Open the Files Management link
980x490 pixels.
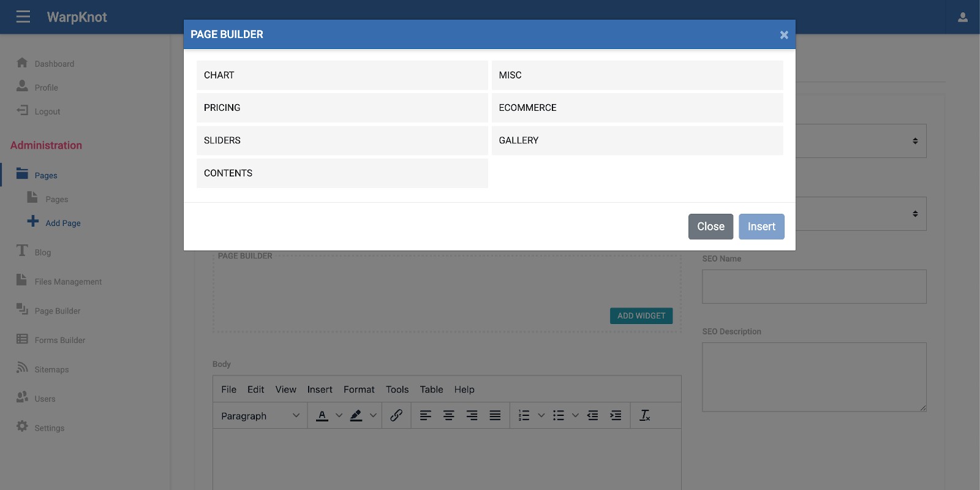[69, 282]
